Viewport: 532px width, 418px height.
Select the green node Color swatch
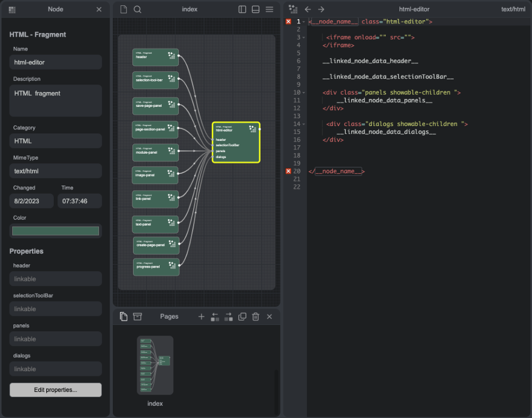click(55, 231)
